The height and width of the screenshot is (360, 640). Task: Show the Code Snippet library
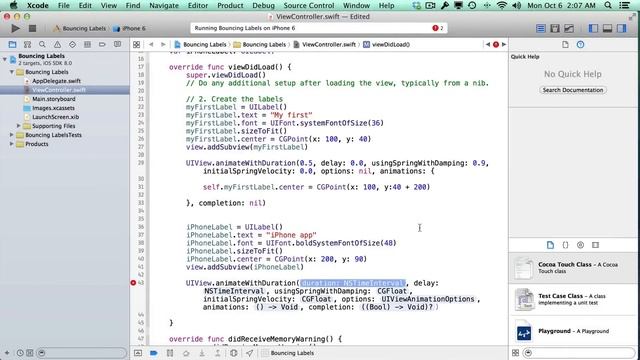[x=565, y=245]
